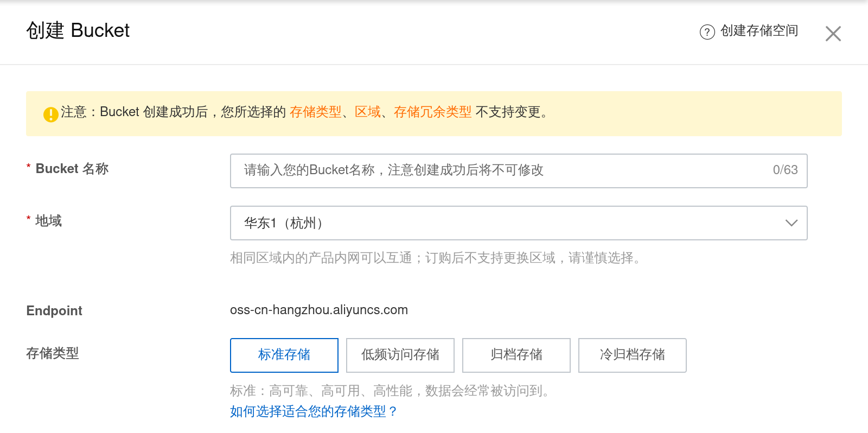Select 标准存储 storage type
The height and width of the screenshot is (433, 868).
click(284, 355)
